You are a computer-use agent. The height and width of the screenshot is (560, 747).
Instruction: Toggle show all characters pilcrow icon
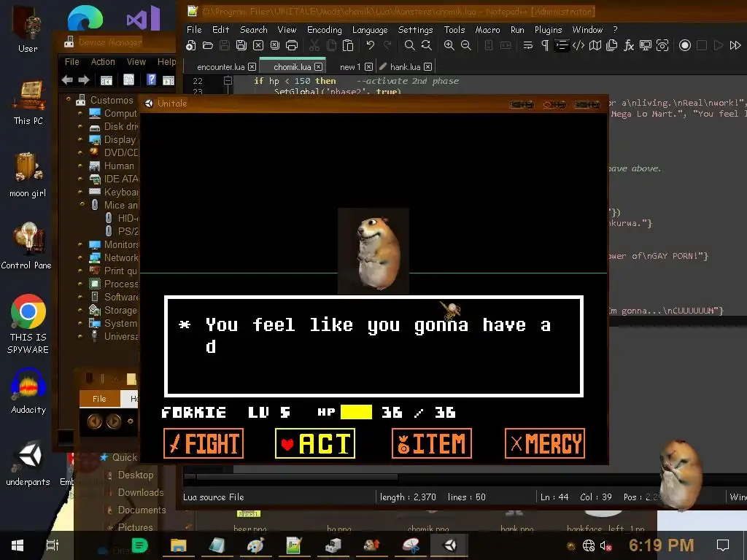pos(545,45)
